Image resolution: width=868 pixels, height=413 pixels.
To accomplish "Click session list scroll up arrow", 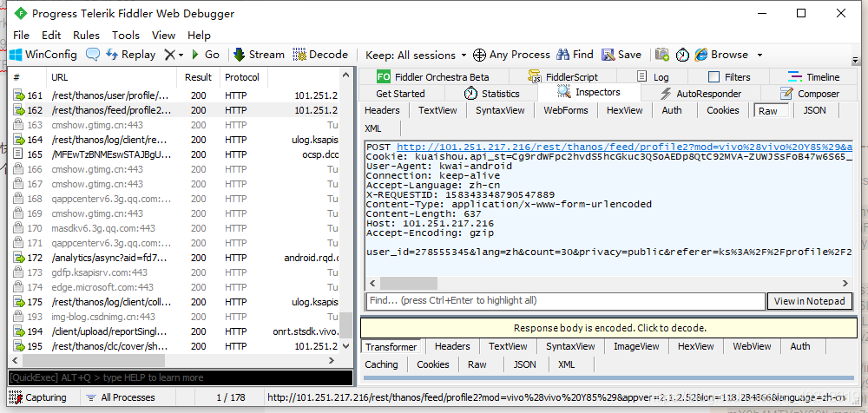I will [346, 75].
